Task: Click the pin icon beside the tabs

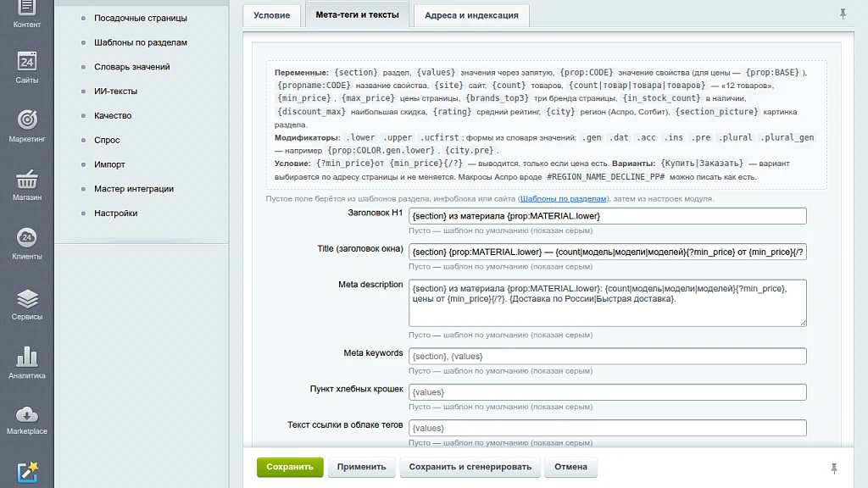Action: point(843,14)
